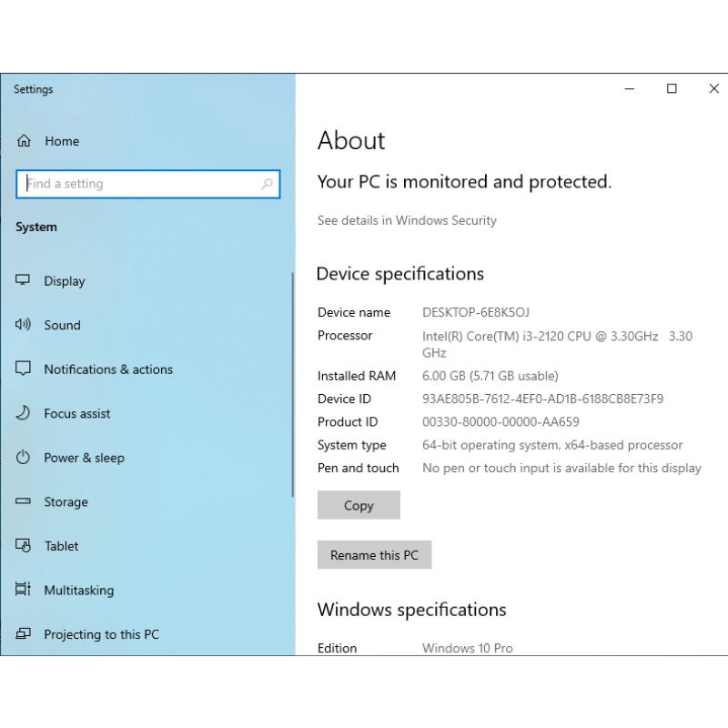
Task: Click the Sound speaker icon
Action: tap(24, 325)
